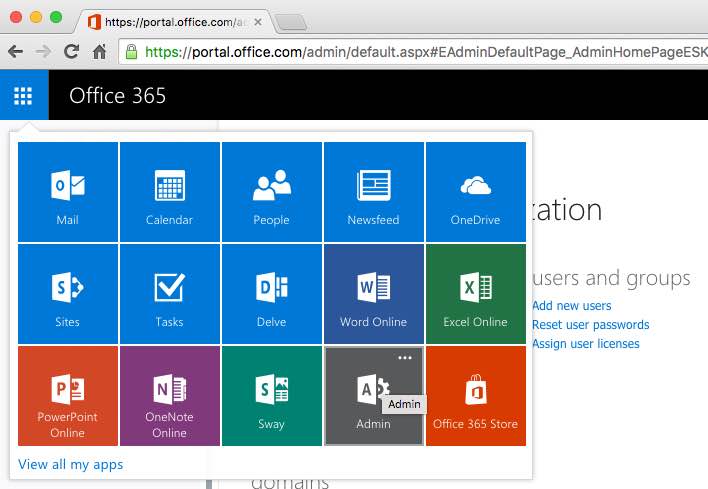The height and width of the screenshot is (489, 708).
Task: Click the Reset user passwords link
Action: pyautogui.click(x=591, y=325)
